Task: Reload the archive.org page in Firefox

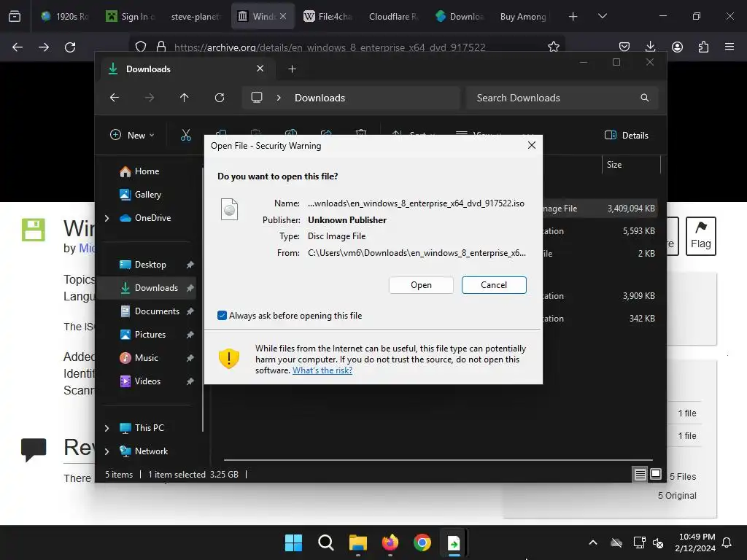Action: [70, 47]
